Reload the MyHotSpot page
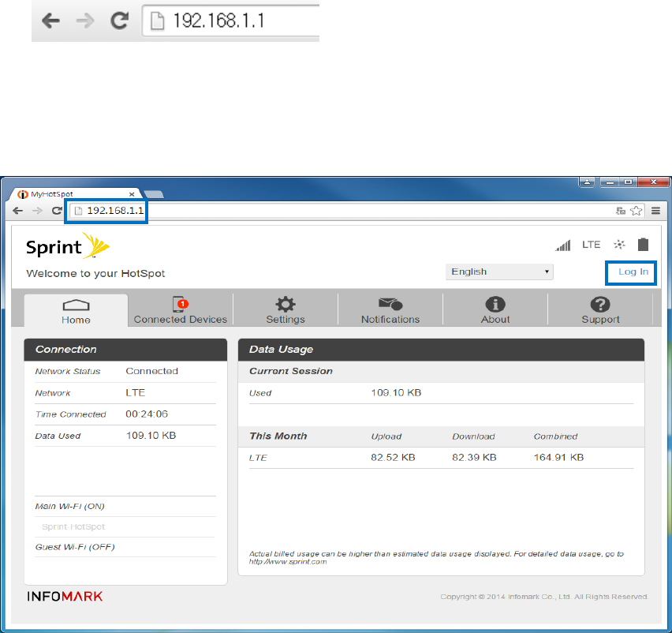This screenshot has height=633, width=672. [x=57, y=211]
